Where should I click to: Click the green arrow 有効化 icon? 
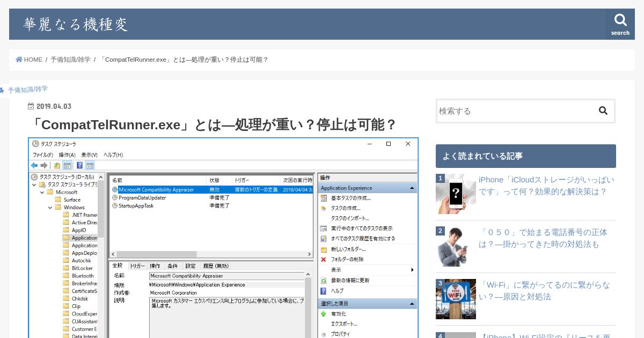point(324,314)
